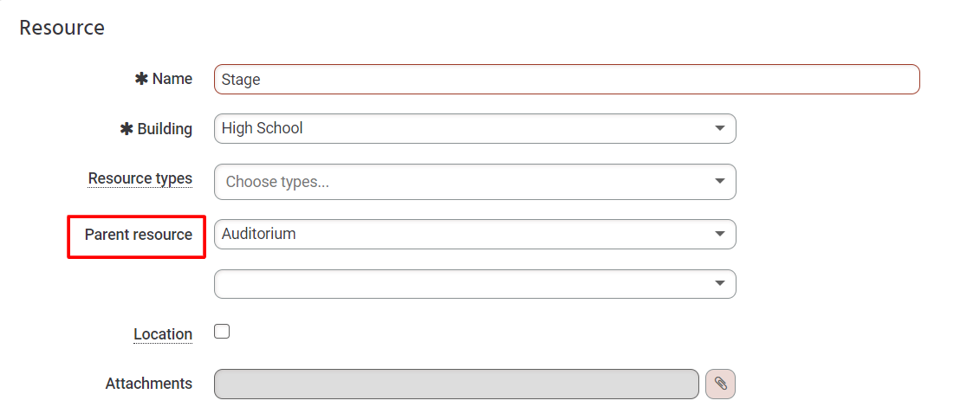
Task: Click the Attachments label text
Action: 149,384
